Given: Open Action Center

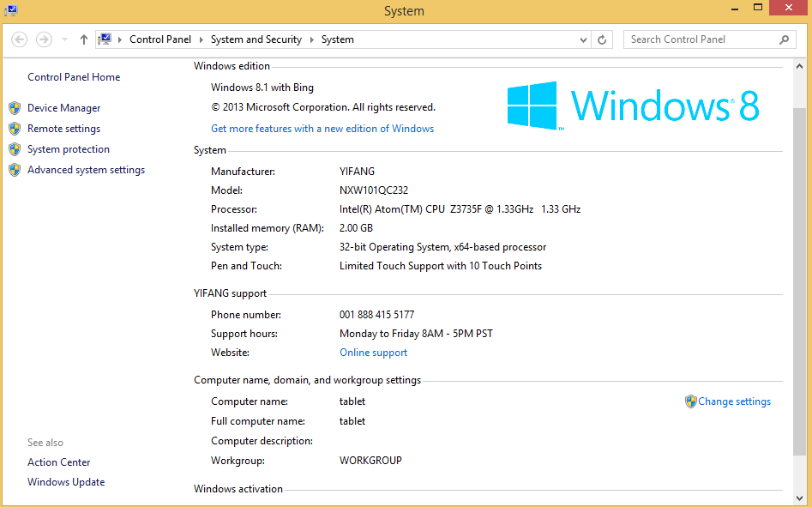Looking at the screenshot, I should (x=58, y=462).
